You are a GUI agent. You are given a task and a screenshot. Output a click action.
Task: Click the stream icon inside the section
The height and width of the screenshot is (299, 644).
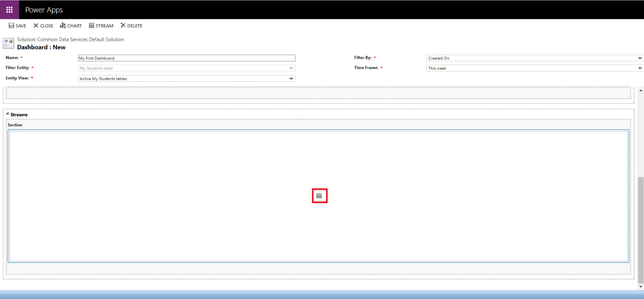319,196
